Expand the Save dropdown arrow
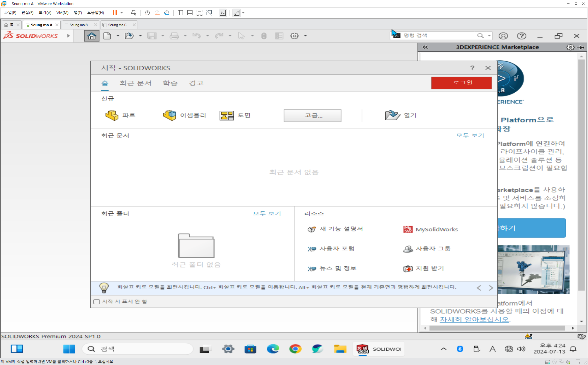588x365 pixels. tap(162, 36)
